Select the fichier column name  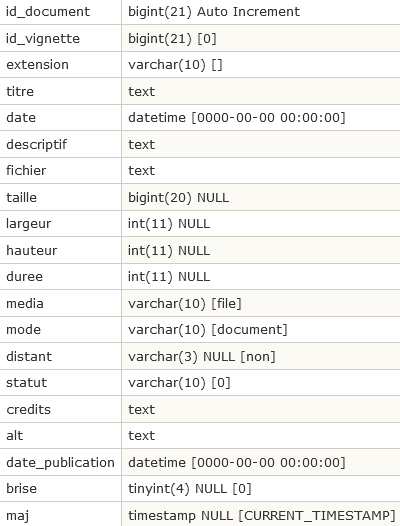[x=26, y=170]
